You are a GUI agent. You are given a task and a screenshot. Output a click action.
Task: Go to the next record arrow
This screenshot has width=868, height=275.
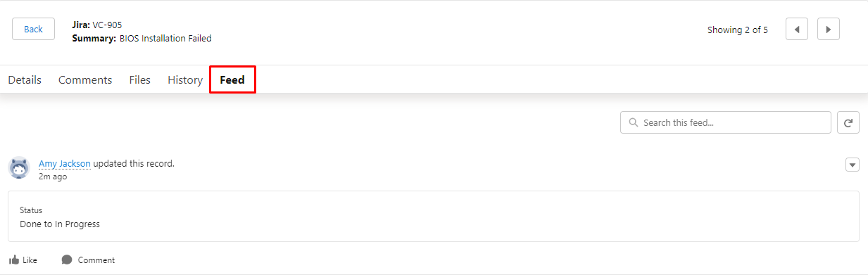[828, 30]
